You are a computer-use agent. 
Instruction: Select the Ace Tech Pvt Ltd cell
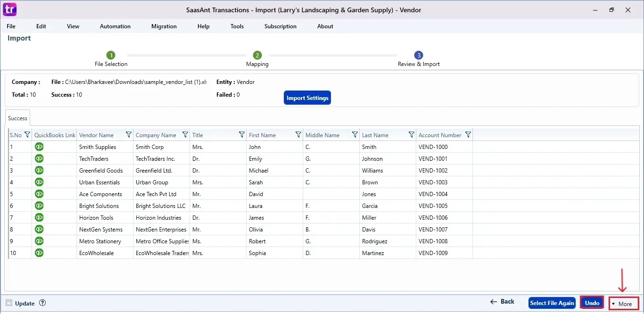(x=162, y=194)
